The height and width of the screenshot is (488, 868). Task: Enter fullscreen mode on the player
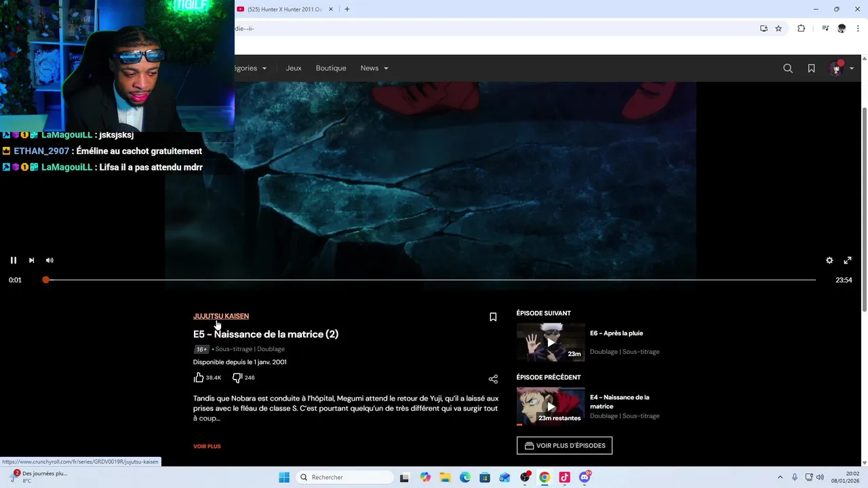coord(848,260)
